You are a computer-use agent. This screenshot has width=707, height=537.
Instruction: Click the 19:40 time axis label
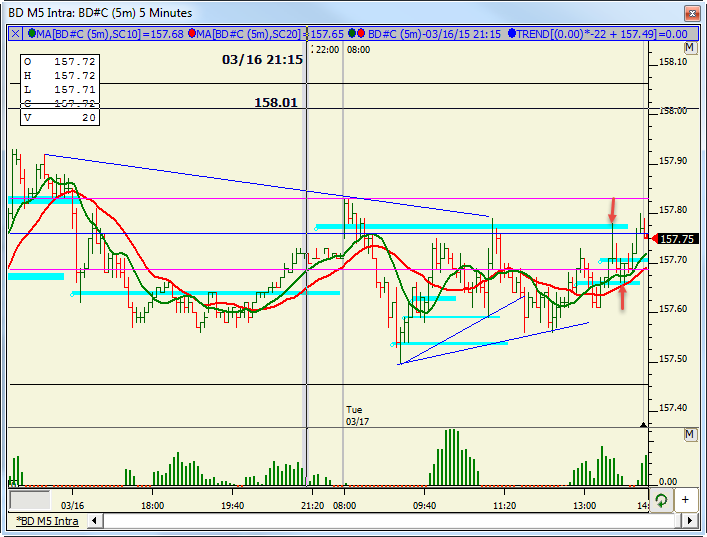pos(233,505)
